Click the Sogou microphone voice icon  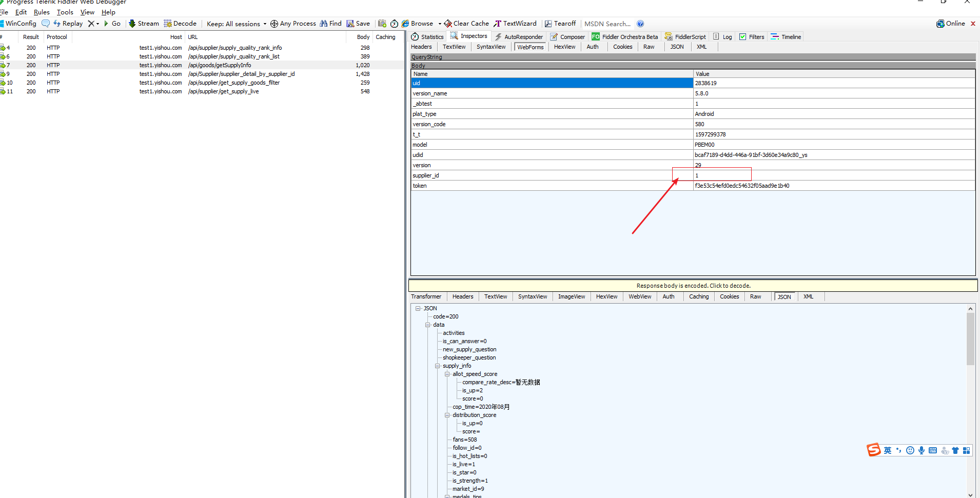(922, 450)
